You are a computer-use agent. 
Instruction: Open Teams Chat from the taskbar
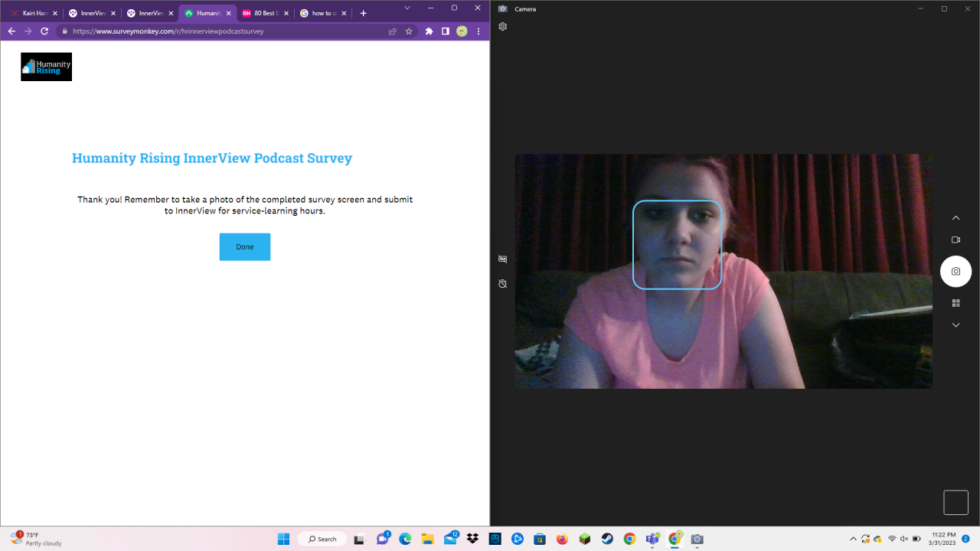point(382,539)
